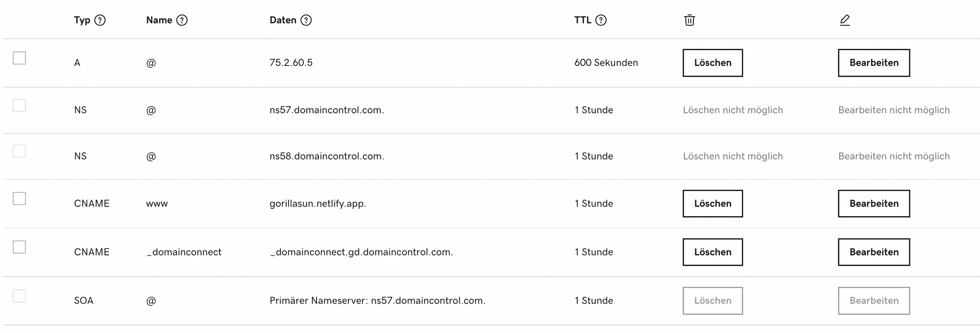Click the disabled Löschen button in SOA row
980x333 pixels.
point(713,301)
